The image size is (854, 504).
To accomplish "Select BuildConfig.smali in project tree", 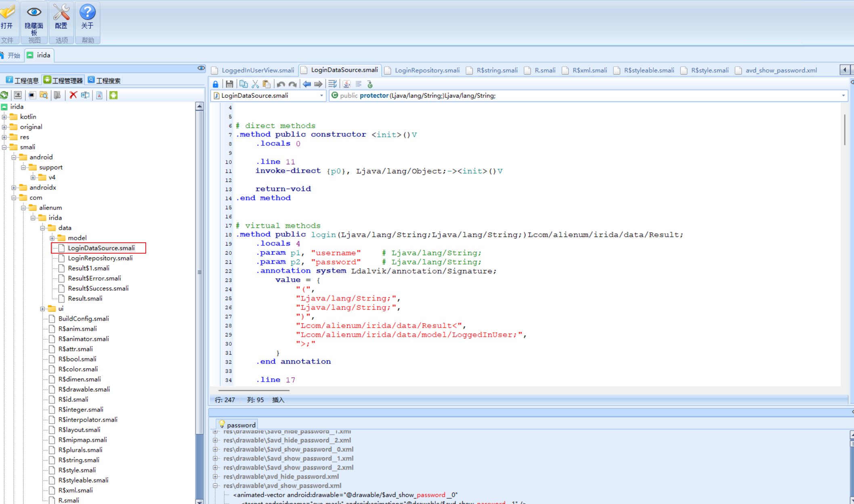I will point(84,319).
